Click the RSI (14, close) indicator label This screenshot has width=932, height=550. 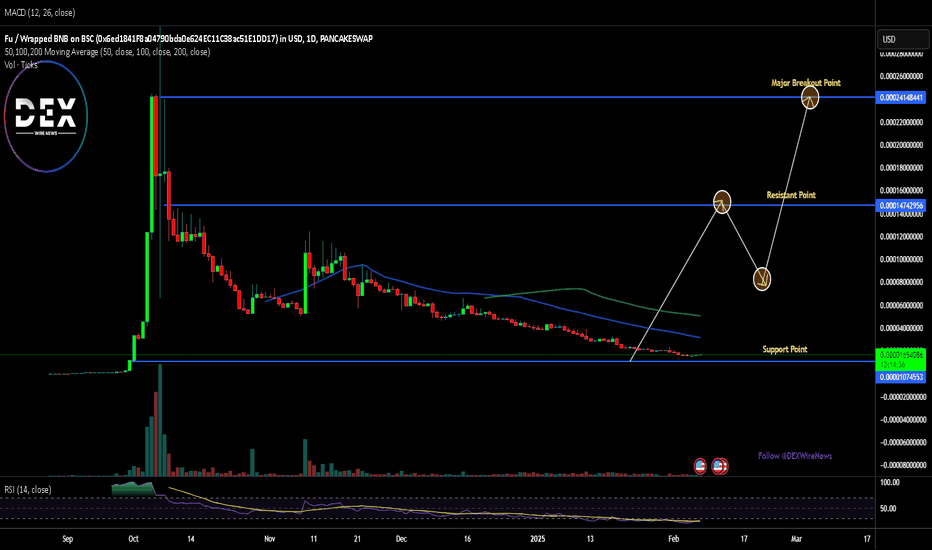(x=27, y=489)
